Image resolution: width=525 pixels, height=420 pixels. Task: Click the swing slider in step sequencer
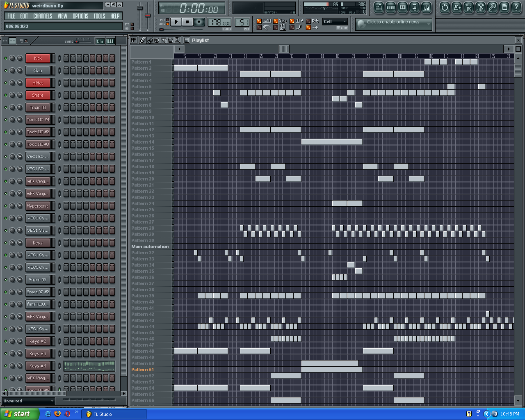(83, 40)
